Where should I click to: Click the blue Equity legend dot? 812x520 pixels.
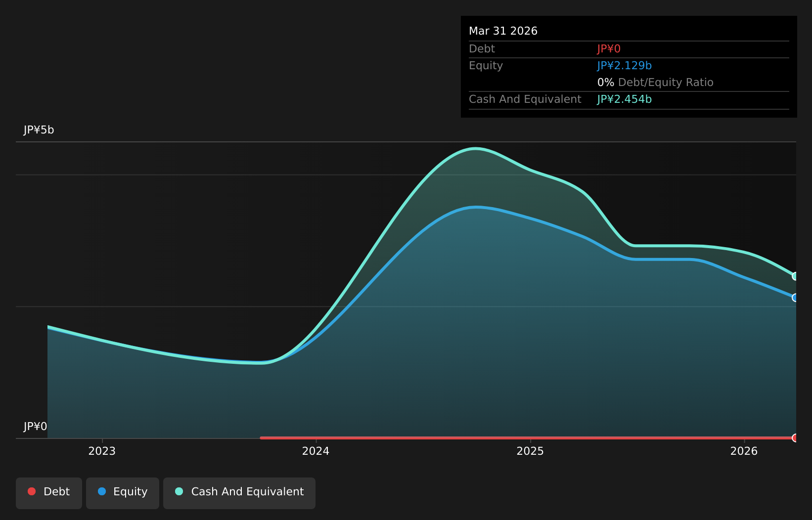point(102,491)
